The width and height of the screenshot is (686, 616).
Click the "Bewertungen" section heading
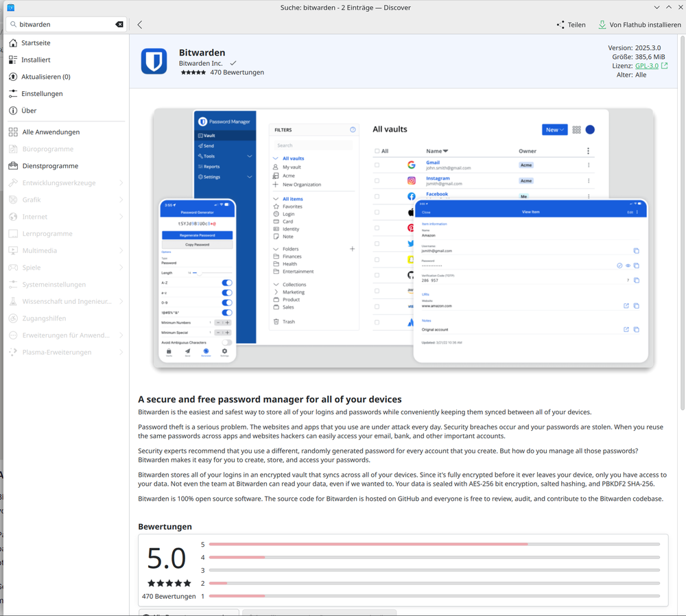[165, 527]
